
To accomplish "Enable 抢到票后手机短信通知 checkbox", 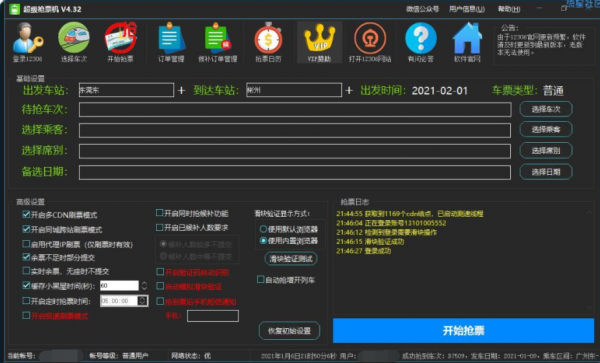I will (x=160, y=301).
